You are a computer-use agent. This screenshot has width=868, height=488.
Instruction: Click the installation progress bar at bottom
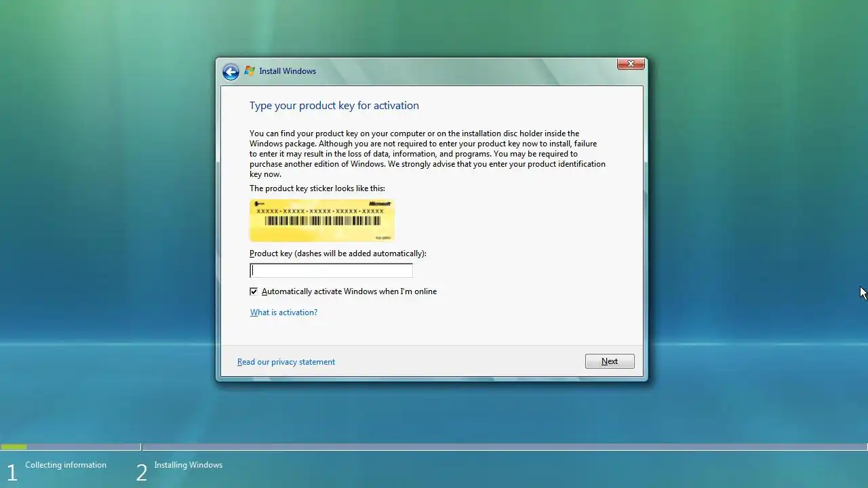[434, 447]
